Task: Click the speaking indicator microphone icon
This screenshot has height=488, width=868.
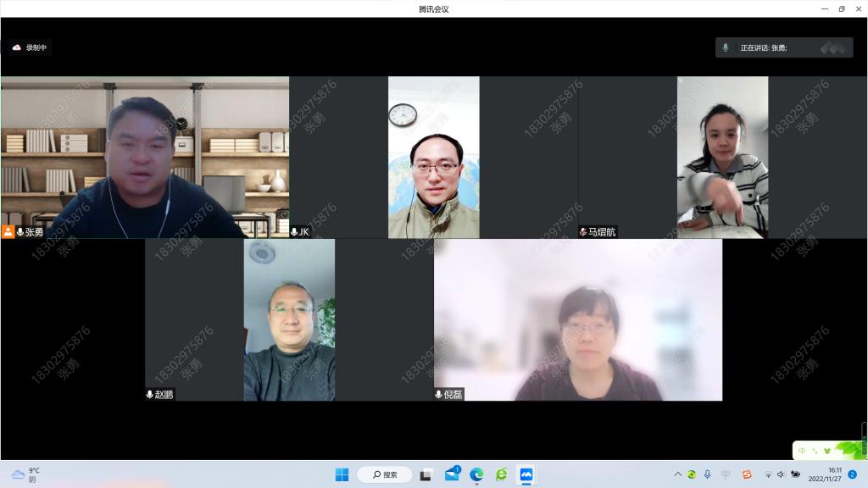Action: pos(726,47)
